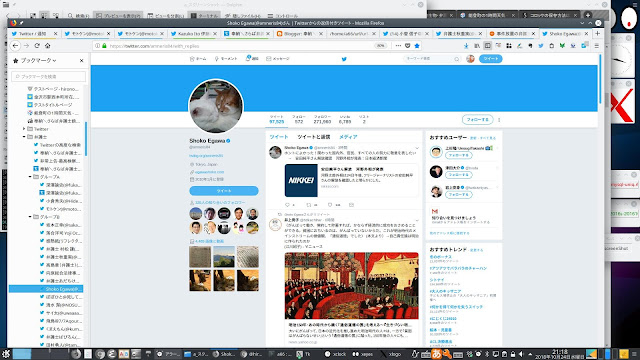
Task: Open the NIKKEI article link card
Action: [x=351, y=180]
